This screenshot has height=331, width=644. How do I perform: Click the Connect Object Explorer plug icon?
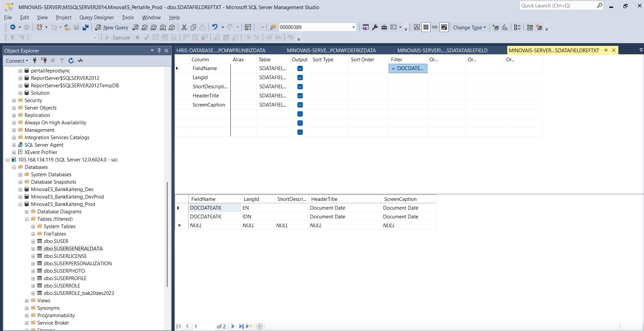coord(35,61)
